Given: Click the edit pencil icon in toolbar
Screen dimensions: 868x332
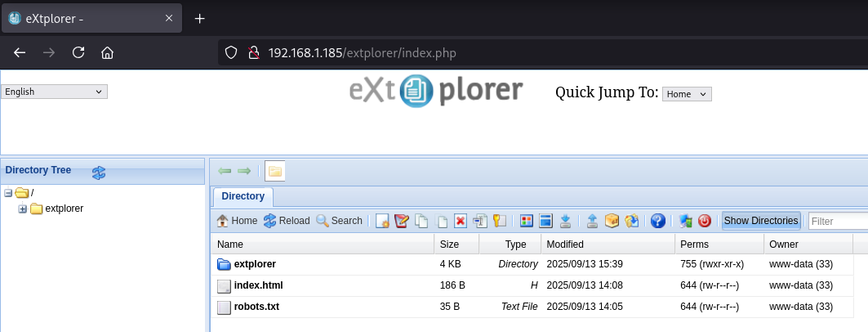Looking at the screenshot, I should click(x=402, y=221).
